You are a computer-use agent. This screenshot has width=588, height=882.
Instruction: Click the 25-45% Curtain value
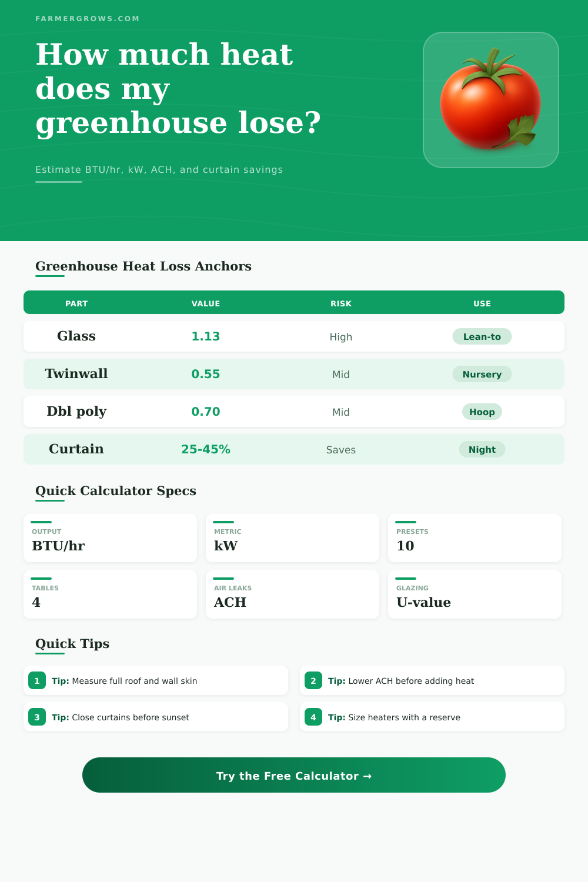[x=206, y=449]
